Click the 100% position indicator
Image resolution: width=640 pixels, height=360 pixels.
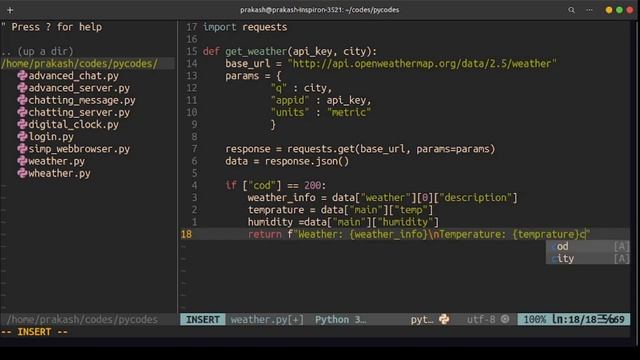tap(535, 319)
